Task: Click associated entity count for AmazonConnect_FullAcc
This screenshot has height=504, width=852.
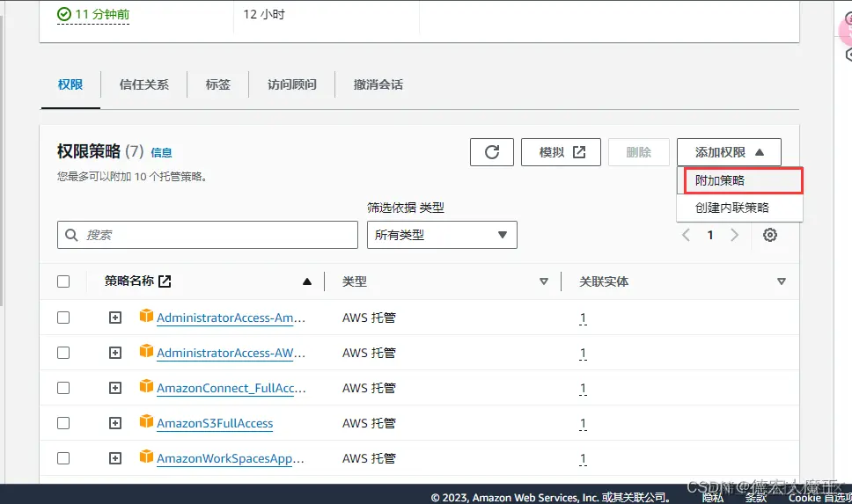Action: (583, 388)
